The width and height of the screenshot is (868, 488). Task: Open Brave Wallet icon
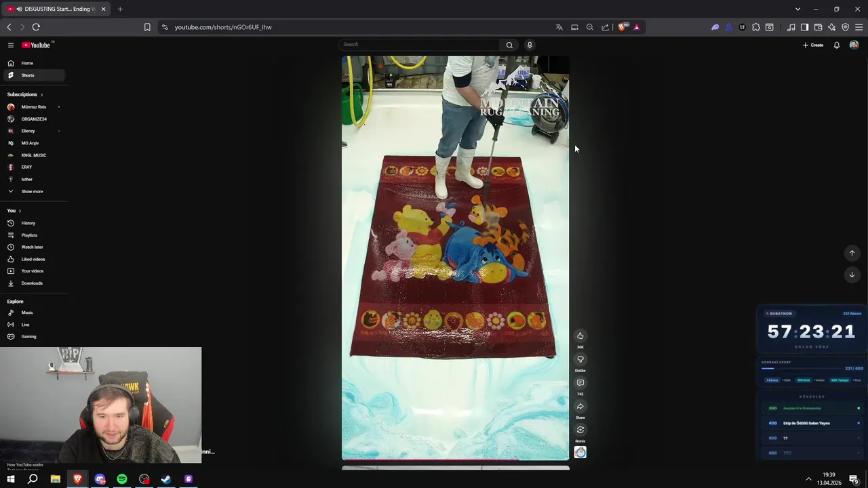pos(818,27)
